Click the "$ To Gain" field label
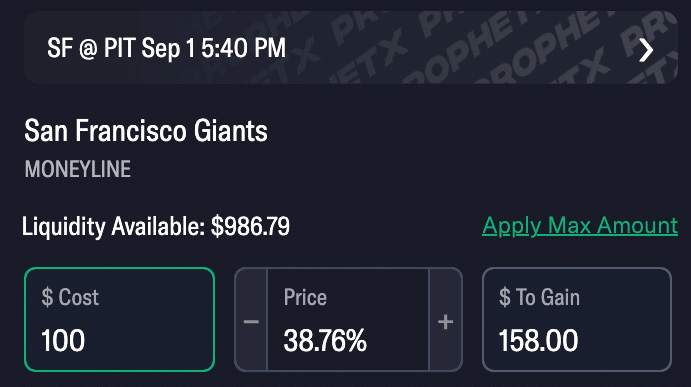The width and height of the screenshot is (691, 387). 539,297
